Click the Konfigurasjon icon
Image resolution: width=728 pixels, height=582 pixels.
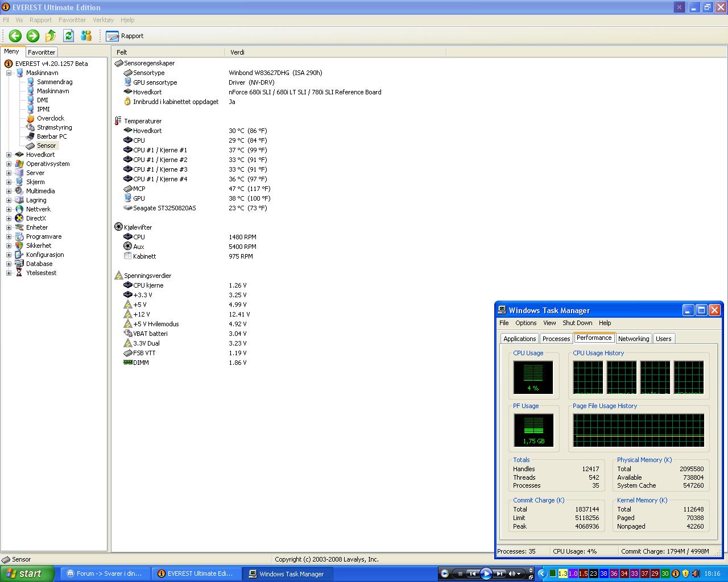tap(19, 255)
